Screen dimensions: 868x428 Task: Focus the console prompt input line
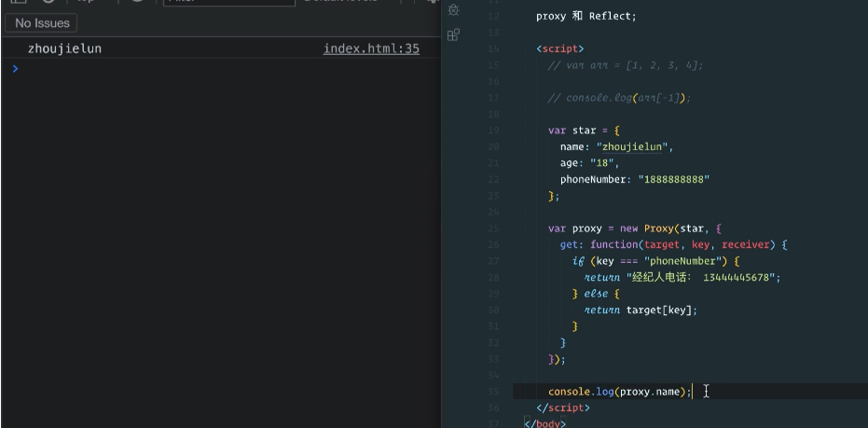(x=222, y=69)
